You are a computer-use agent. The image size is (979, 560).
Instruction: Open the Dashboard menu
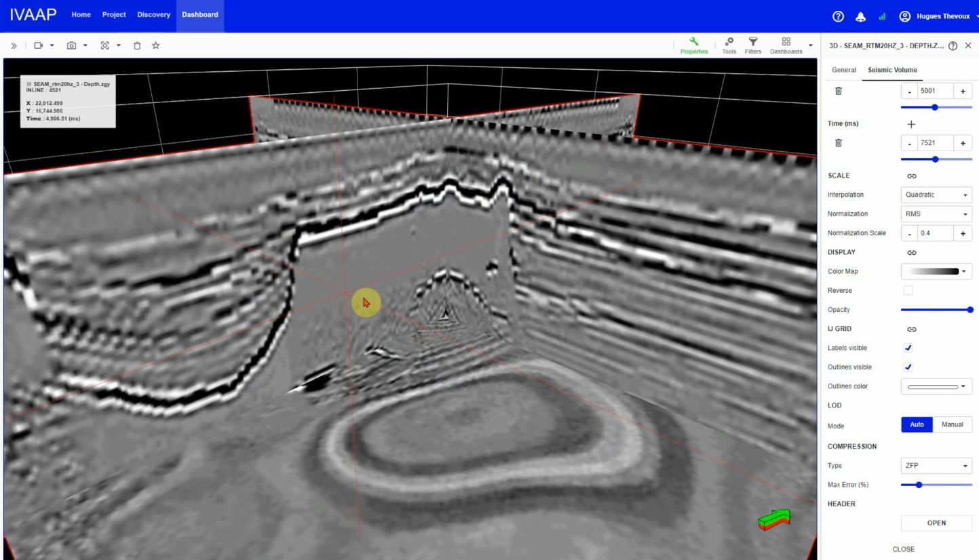point(200,16)
